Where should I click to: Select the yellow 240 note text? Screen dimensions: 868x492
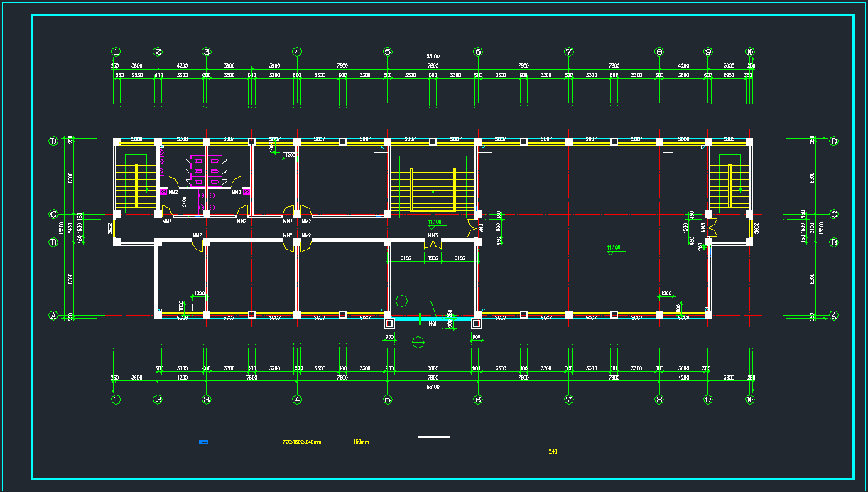pos(553,451)
